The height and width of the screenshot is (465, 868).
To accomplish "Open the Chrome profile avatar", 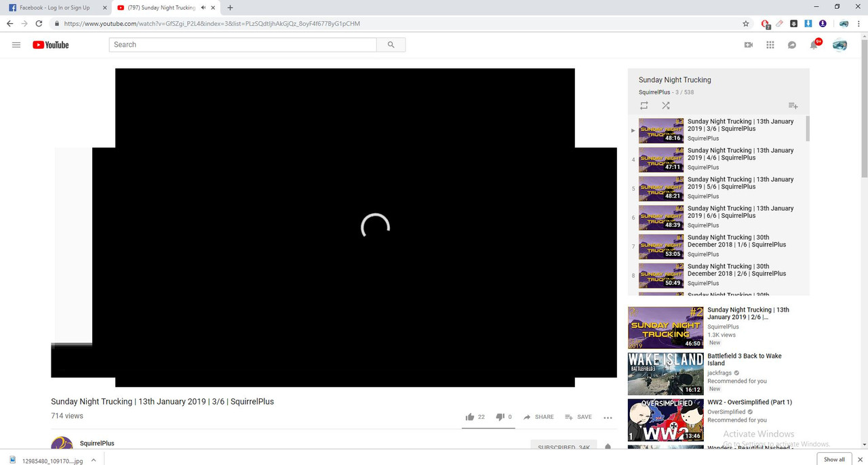I will (x=844, y=24).
